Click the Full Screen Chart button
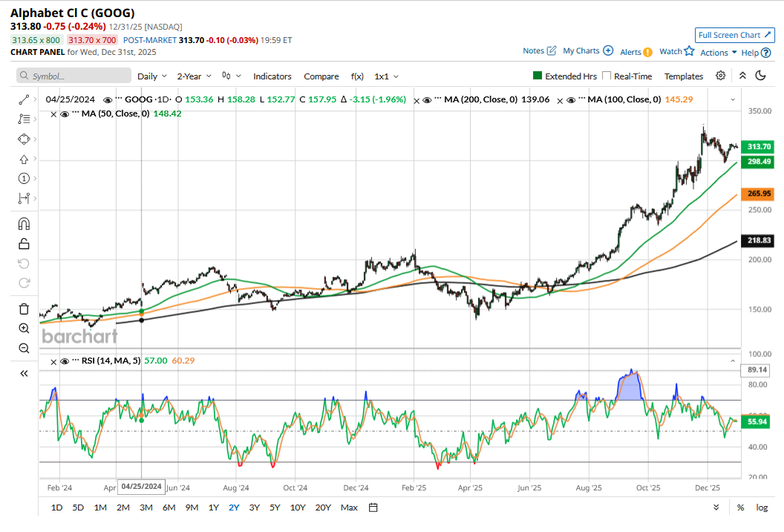 pos(735,35)
